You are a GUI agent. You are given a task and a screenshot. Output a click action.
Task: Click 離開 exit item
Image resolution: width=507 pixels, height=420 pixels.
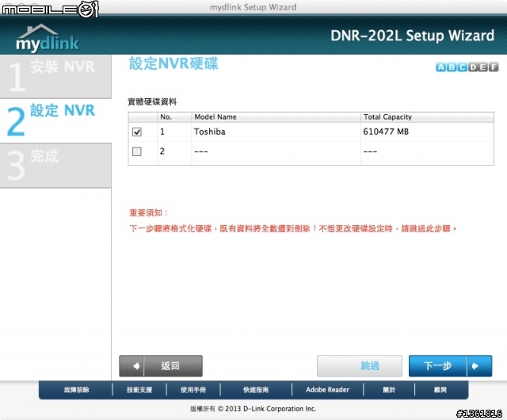point(440,390)
